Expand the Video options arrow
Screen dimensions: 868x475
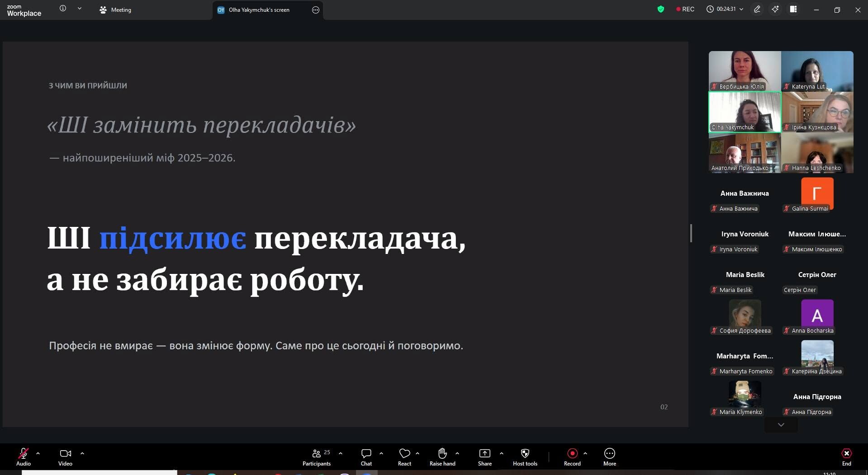pyautogui.click(x=82, y=453)
